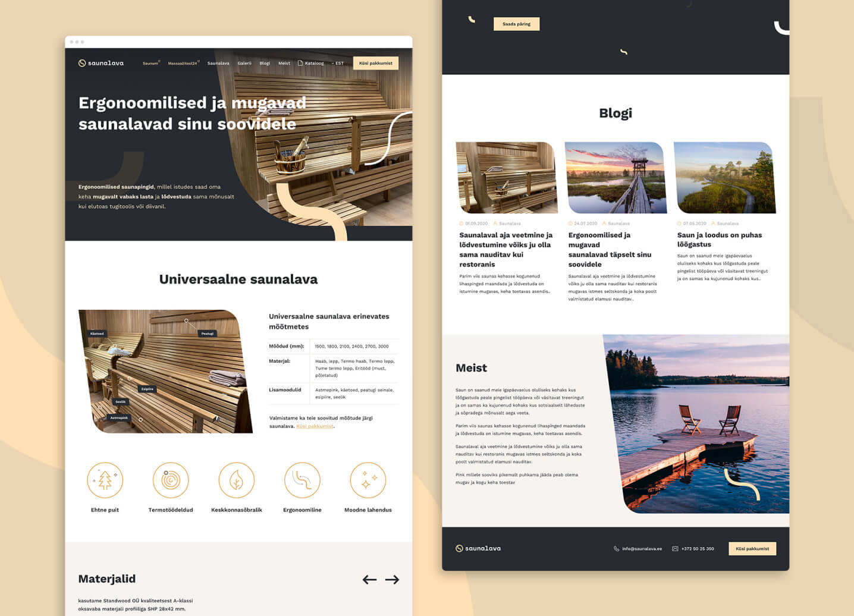Open the misty bog lake blog thumbnail
This screenshot has height=616, width=854.
(724, 178)
